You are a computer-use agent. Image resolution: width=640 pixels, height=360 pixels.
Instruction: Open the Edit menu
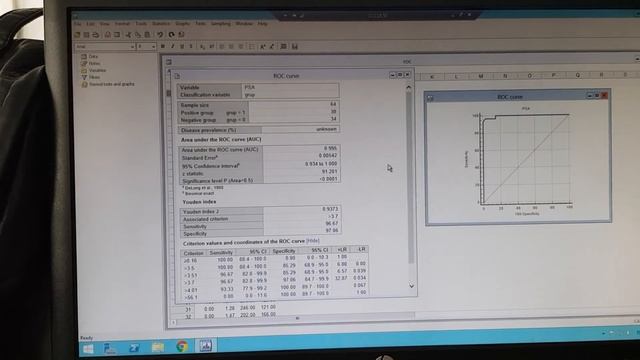point(90,24)
